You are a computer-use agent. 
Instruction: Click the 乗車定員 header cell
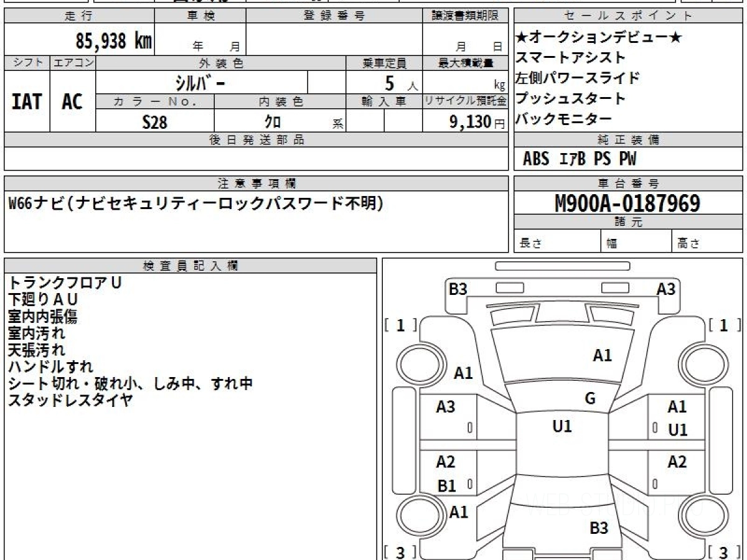[x=384, y=63]
